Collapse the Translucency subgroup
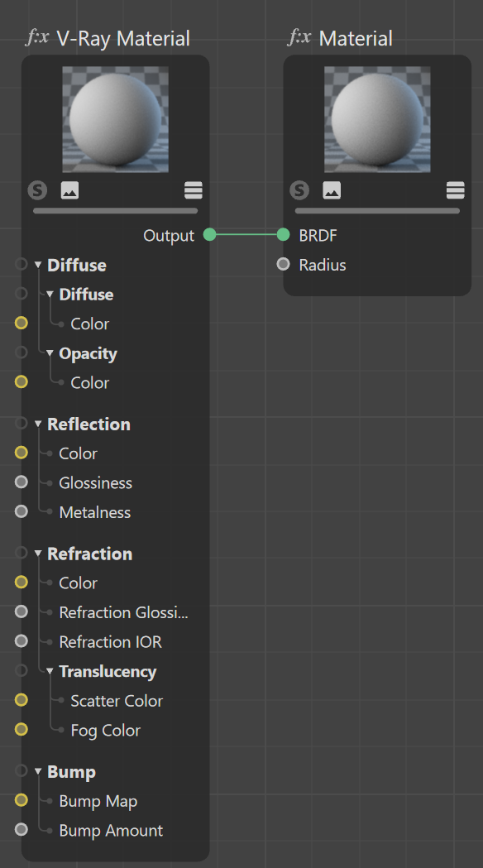The width and height of the screenshot is (483, 868). point(50,672)
